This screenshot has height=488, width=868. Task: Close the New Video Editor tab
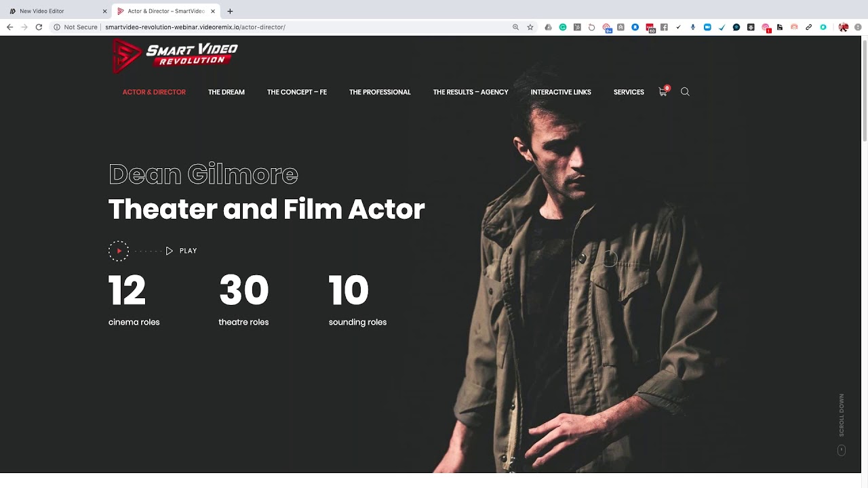(x=104, y=11)
